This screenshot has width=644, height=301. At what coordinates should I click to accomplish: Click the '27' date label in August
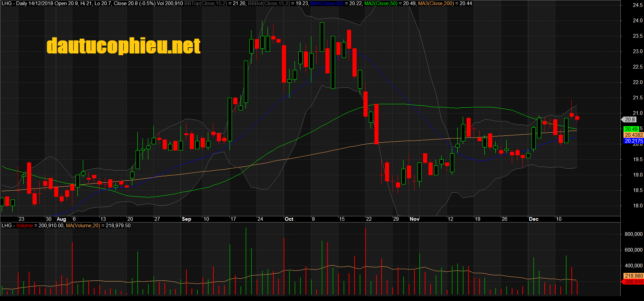pos(157,219)
